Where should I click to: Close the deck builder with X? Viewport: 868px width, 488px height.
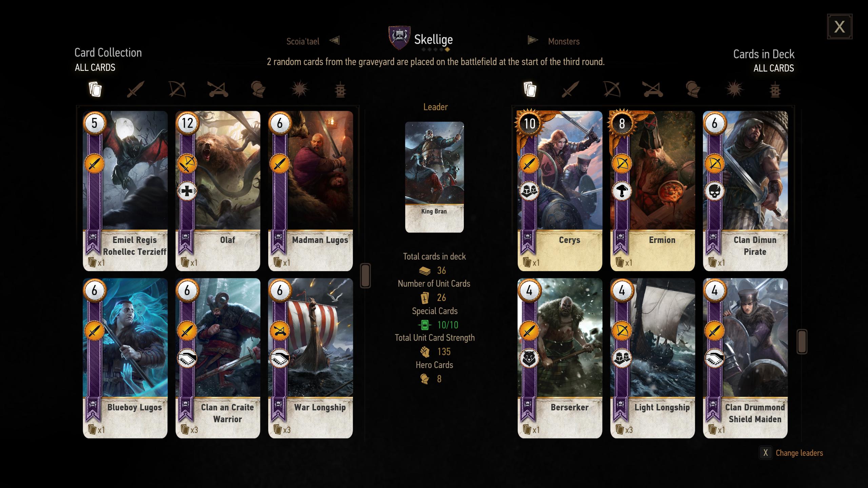[840, 26]
